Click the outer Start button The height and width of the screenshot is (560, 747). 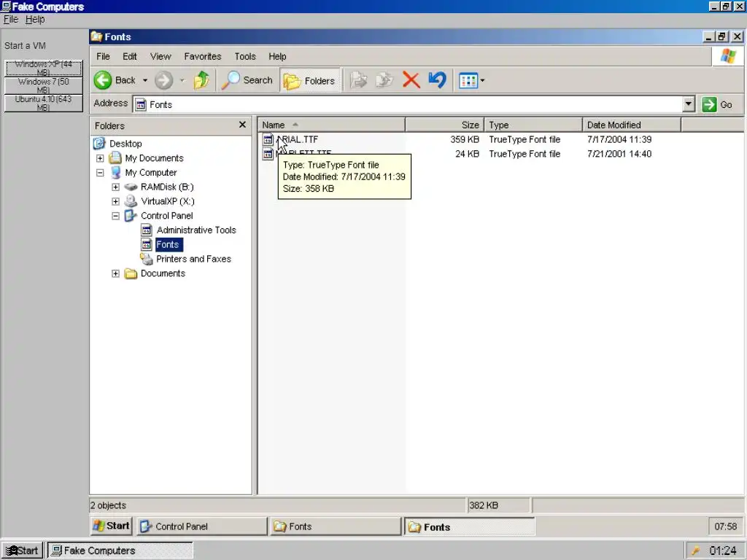(x=22, y=551)
